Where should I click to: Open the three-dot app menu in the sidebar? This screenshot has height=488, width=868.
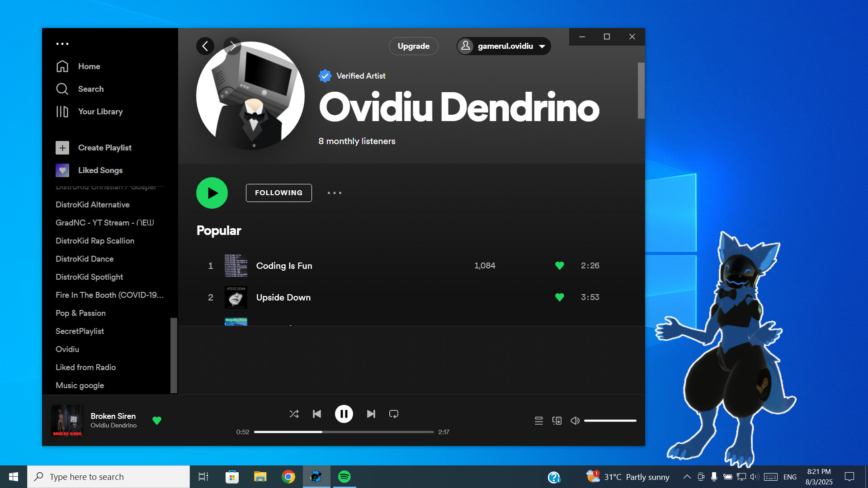pyautogui.click(x=62, y=44)
